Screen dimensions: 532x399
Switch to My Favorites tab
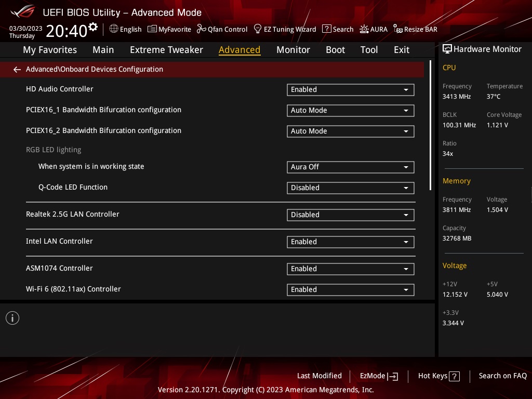coord(50,50)
